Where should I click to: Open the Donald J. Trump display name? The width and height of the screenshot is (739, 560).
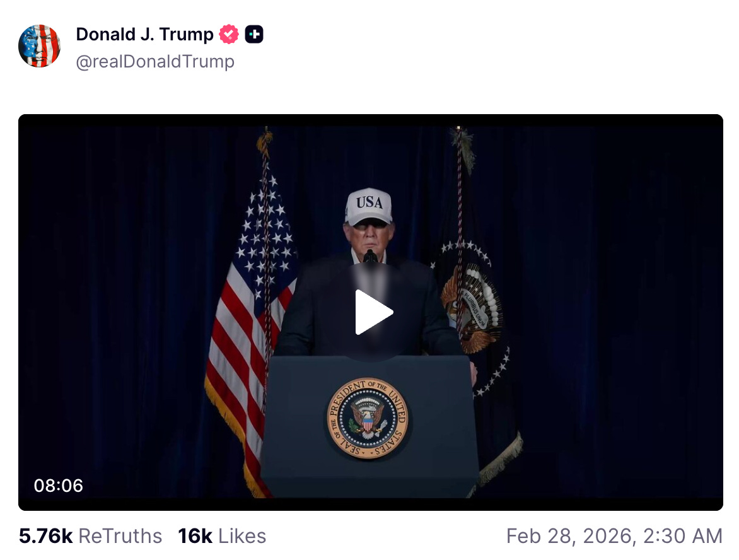pos(144,35)
